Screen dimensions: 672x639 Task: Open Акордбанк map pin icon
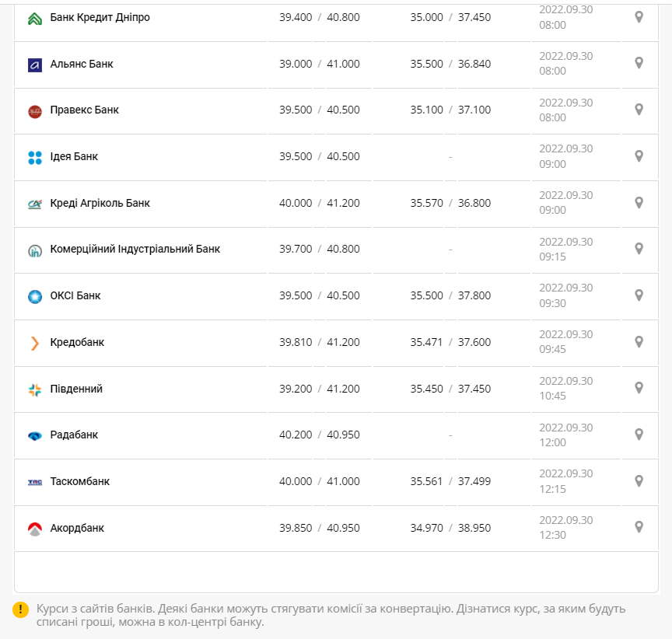[x=639, y=527]
